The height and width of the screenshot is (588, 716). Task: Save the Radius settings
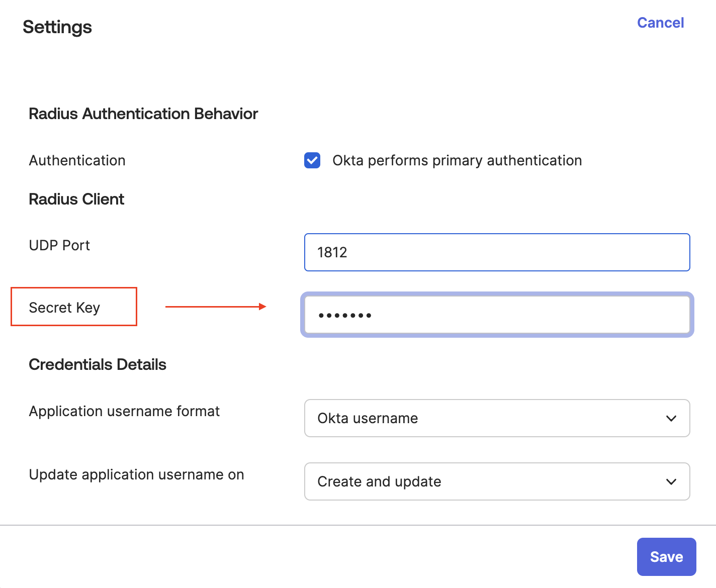(x=666, y=557)
